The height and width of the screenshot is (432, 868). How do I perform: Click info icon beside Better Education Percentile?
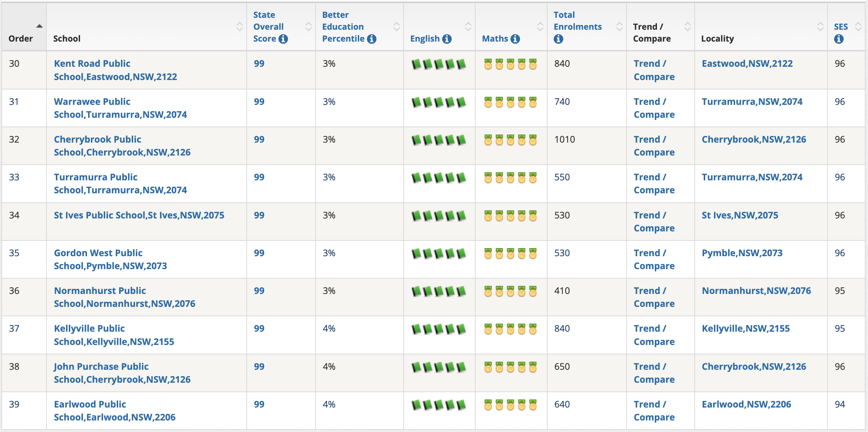click(372, 39)
